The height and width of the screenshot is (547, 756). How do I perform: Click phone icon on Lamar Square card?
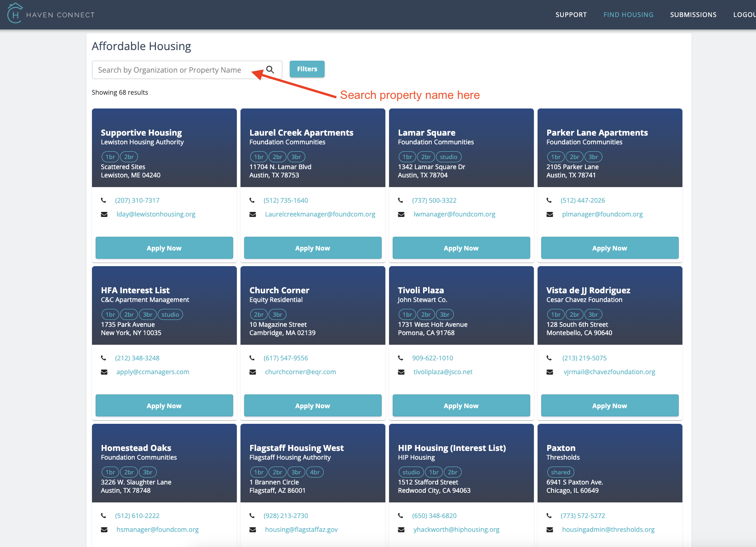[x=401, y=200]
